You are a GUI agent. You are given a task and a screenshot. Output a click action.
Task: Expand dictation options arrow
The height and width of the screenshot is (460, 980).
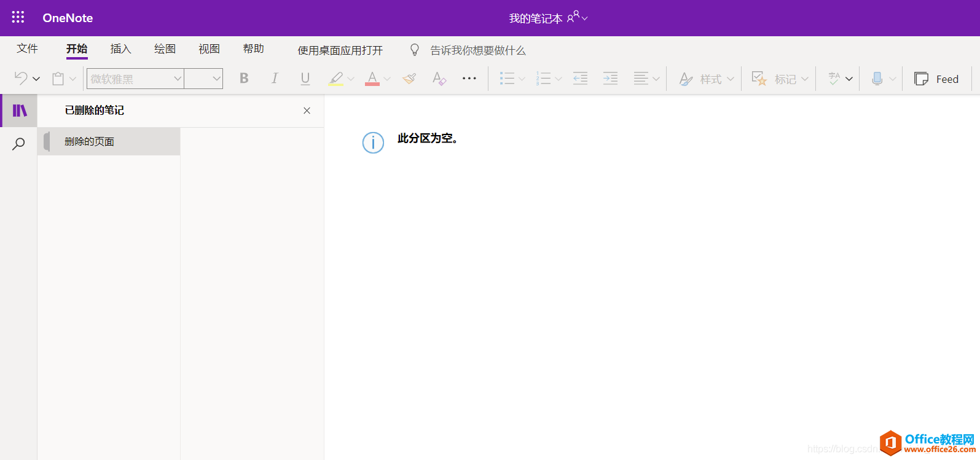point(893,79)
